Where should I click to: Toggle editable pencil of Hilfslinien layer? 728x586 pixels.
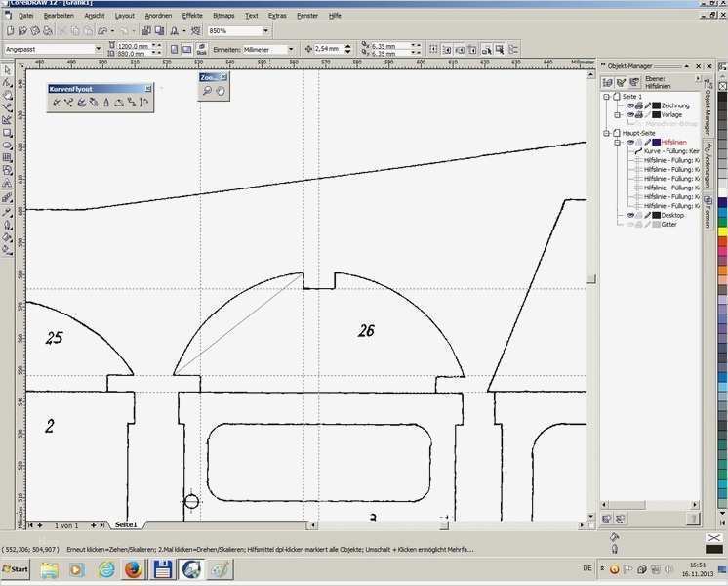(x=648, y=143)
